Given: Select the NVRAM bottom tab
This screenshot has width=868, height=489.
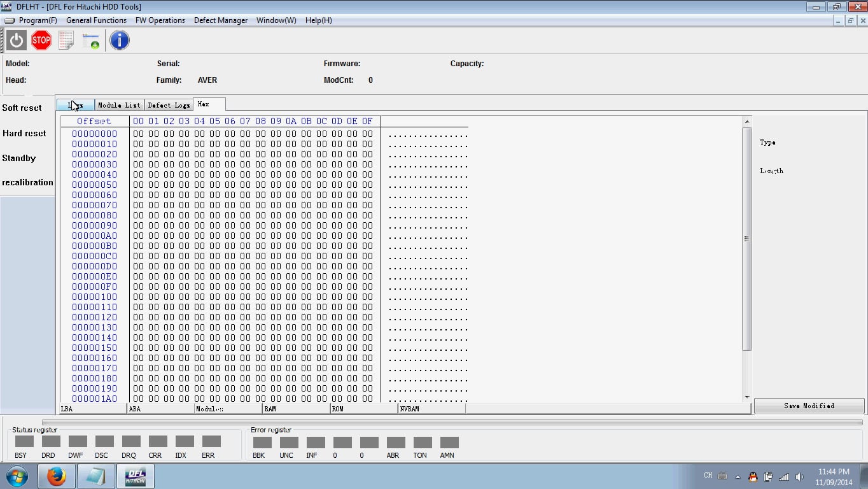Looking at the screenshot, I should click(x=431, y=409).
